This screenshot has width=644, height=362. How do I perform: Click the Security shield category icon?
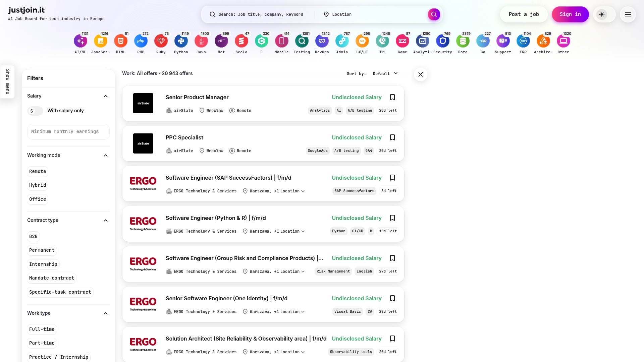(443, 41)
